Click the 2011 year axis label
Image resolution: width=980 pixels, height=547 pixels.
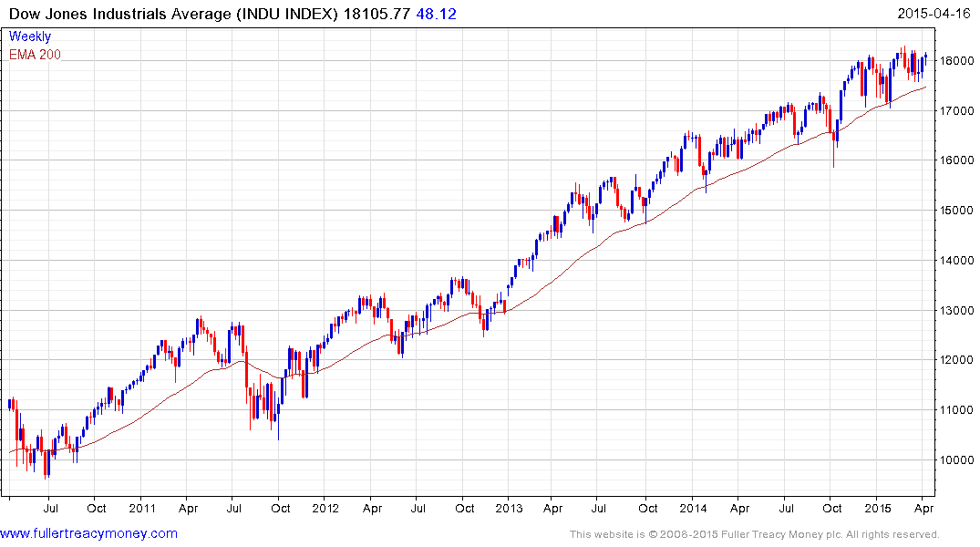click(x=142, y=508)
